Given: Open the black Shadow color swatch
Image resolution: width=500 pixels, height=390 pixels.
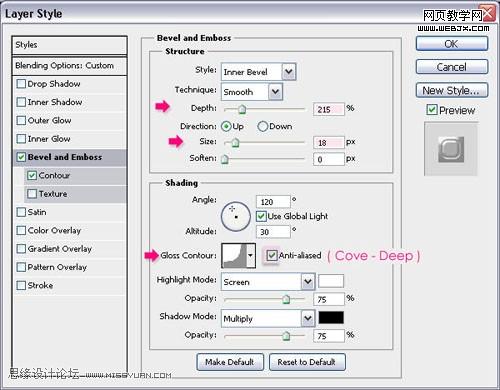Looking at the screenshot, I should point(331,317).
